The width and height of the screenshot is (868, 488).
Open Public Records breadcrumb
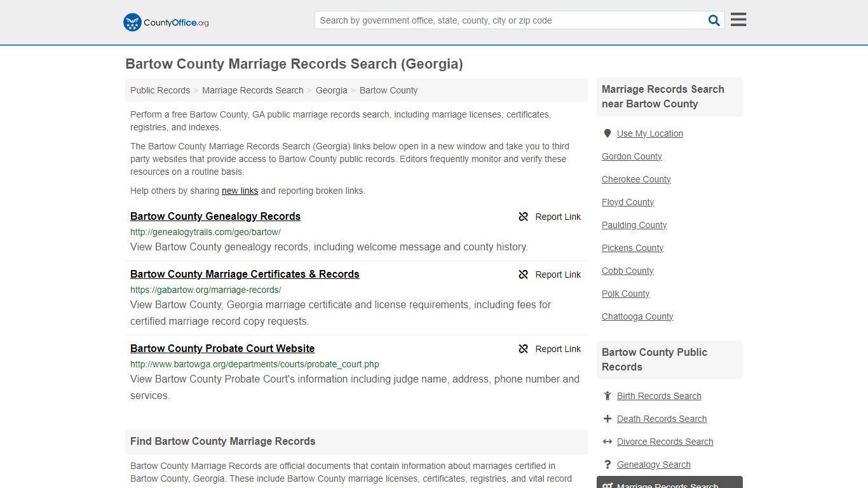(x=160, y=90)
